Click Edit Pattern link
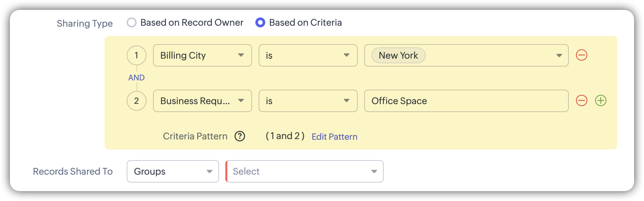 coord(334,137)
